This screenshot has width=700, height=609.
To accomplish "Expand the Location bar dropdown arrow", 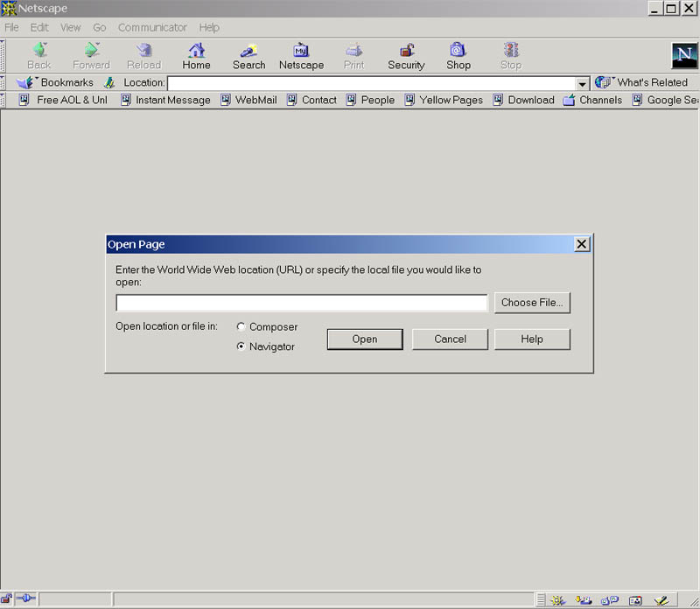I will [582, 83].
